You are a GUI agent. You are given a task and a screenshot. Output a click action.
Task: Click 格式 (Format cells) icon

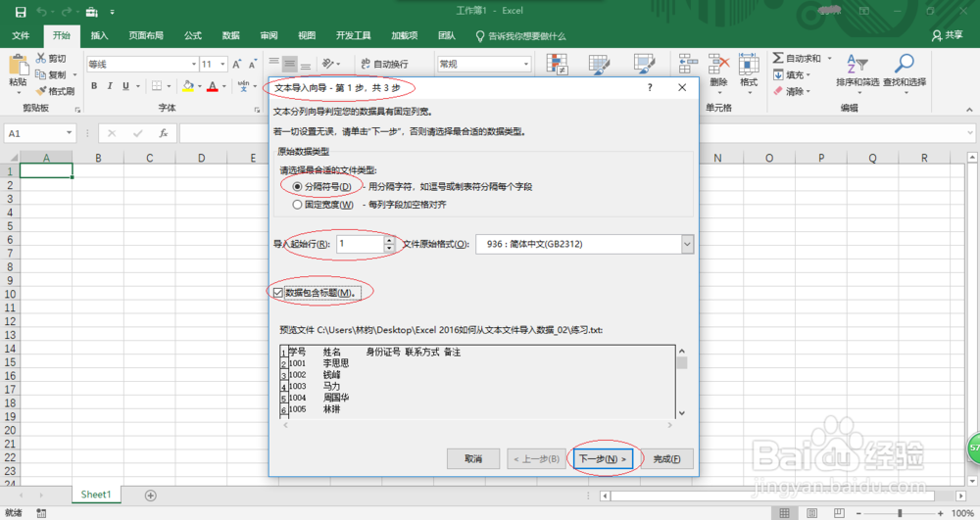coord(748,65)
